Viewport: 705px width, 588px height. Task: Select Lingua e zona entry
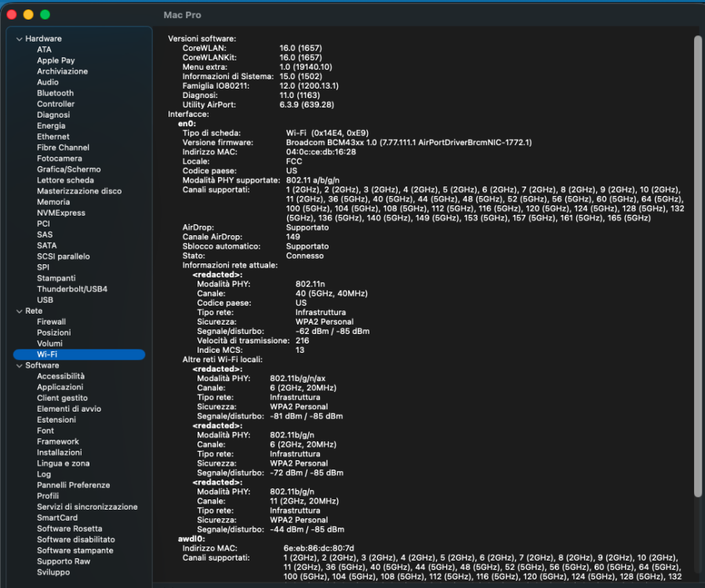click(63, 463)
